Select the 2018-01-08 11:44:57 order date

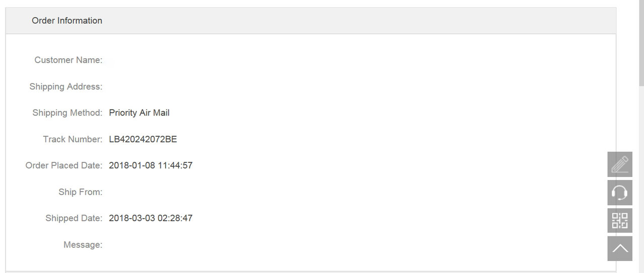click(x=150, y=165)
